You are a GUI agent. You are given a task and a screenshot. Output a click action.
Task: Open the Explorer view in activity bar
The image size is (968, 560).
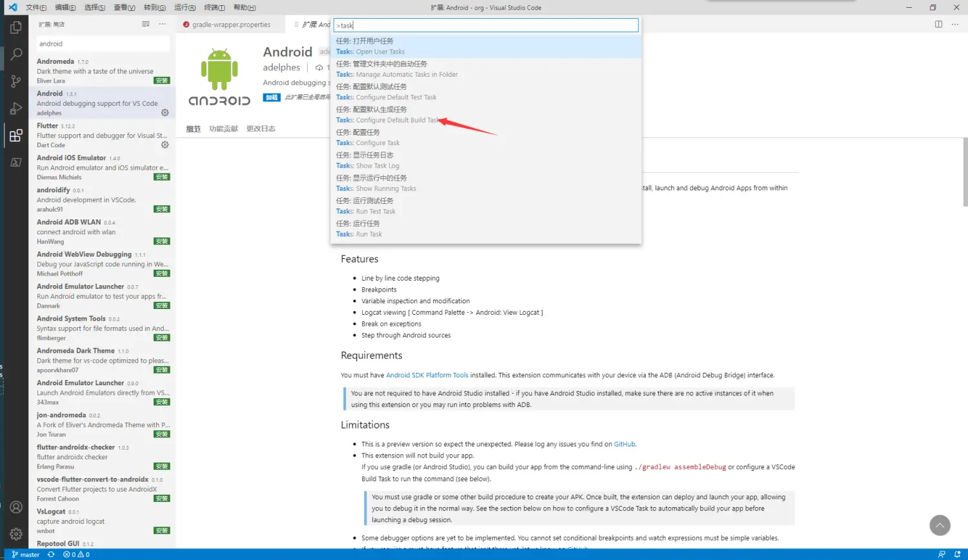pos(16,28)
